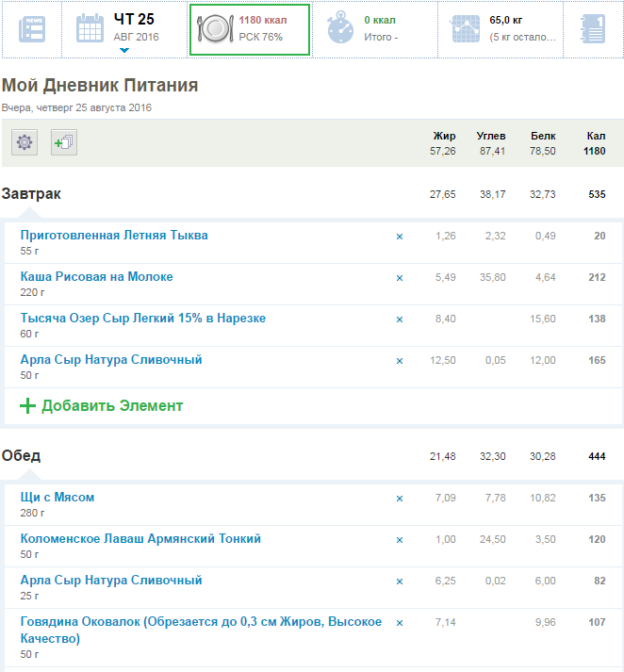Open Тысяча Озер Сыр Легкий link
Image resolution: width=624 pixels, height=672 pixels.
point(143,319)
